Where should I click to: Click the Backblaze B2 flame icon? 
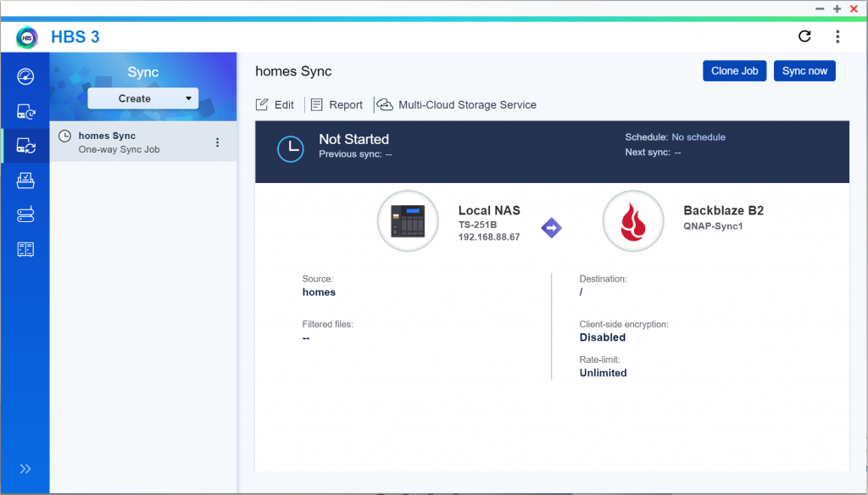tap(633, 221)
